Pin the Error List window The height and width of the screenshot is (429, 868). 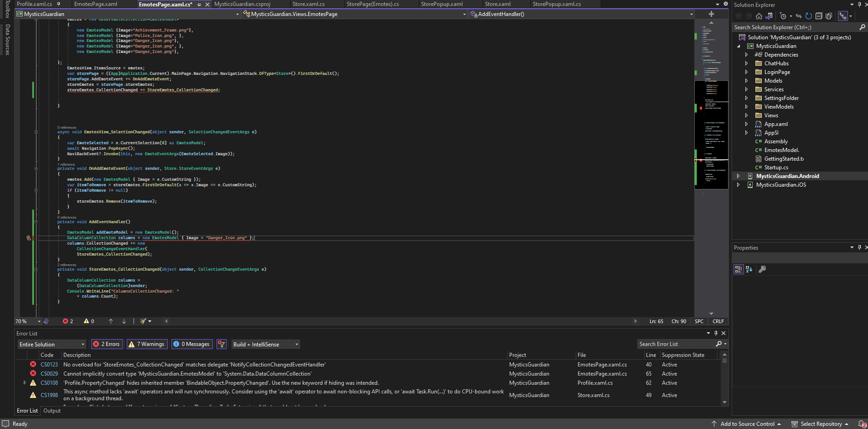(716, 333)
